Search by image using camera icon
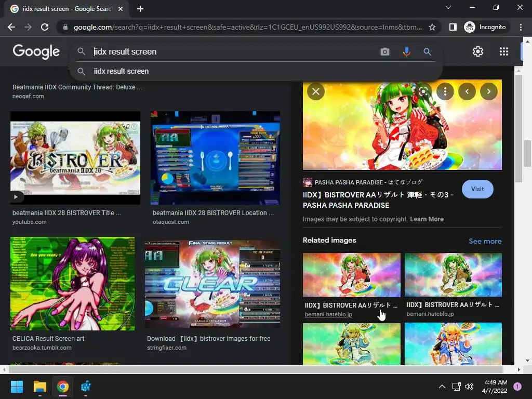 tap(385, 51)
